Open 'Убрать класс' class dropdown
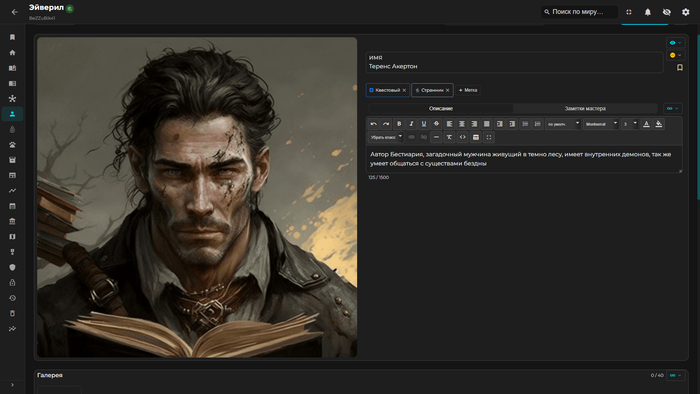 coord(386,137)
